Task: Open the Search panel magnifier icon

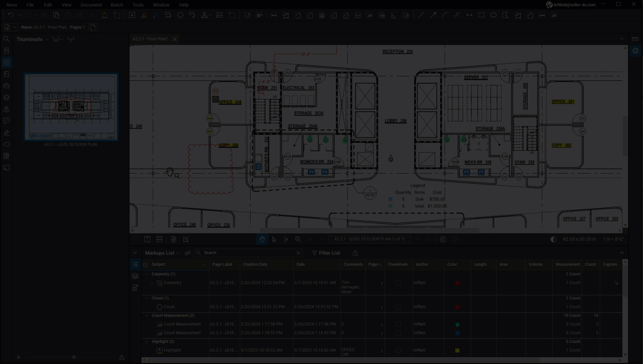Action: 6,39
